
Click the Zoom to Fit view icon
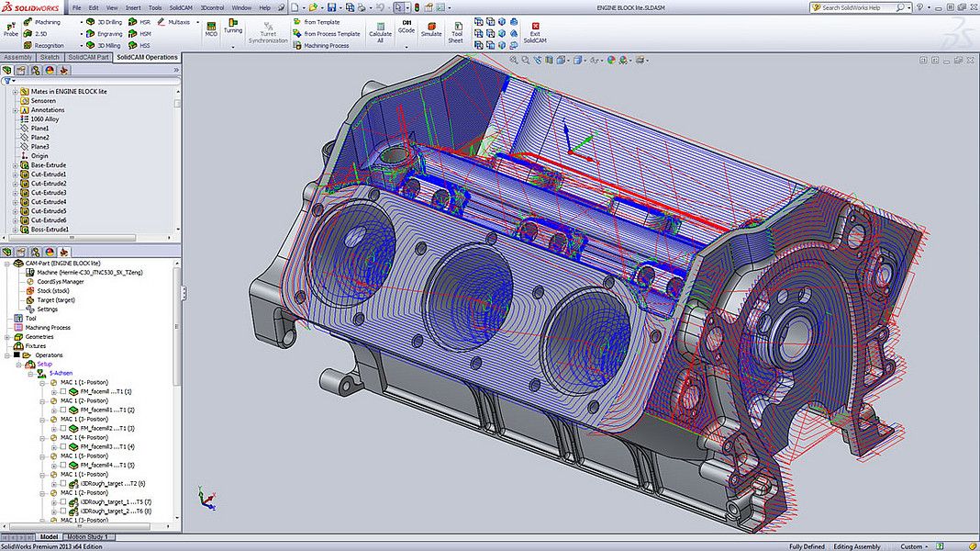tap(514, 60)
